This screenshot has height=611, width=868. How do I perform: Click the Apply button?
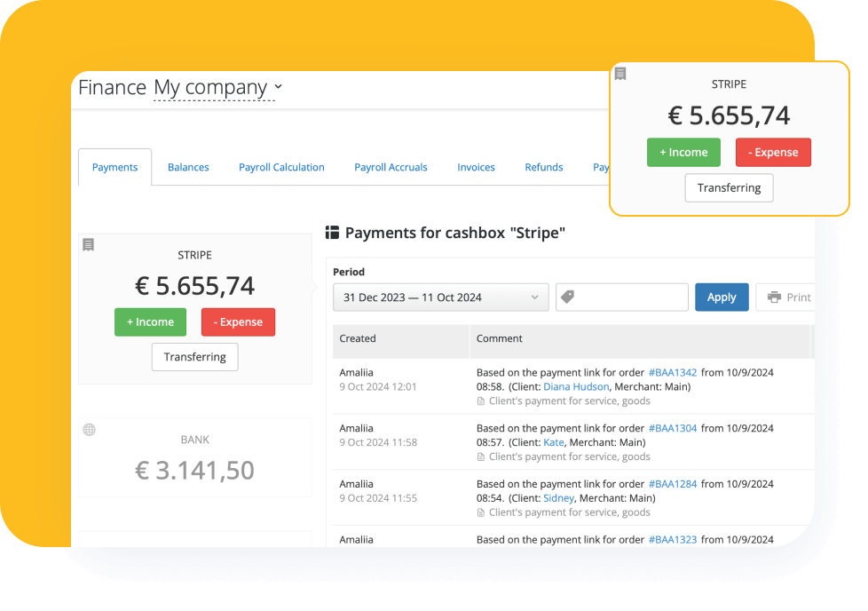tap(722, 297)
